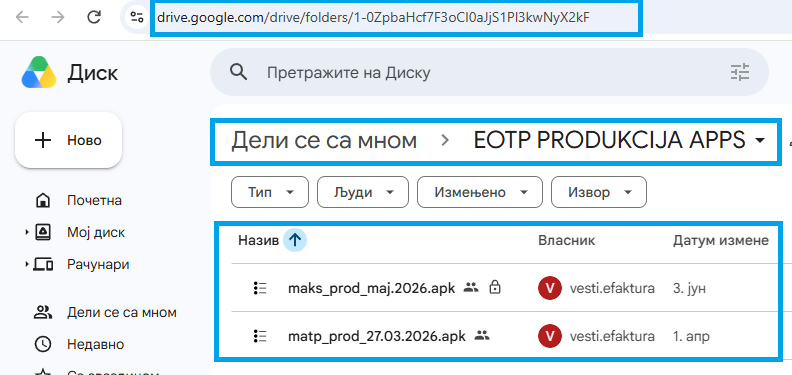Click the Диск product name text

pos(92,73)
